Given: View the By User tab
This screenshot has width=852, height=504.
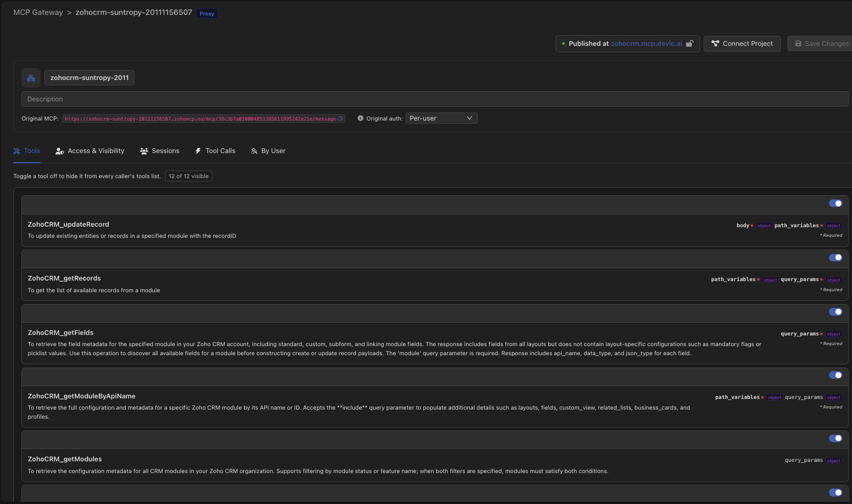Looking at the screenshot, I should [x=268, y=151].
